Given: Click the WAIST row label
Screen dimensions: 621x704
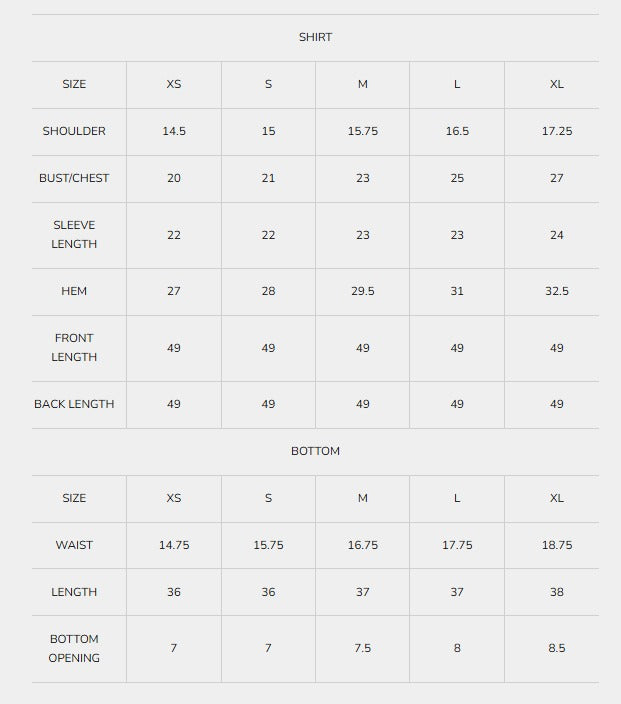Looking at the screenshot, I should tap(74, 545).
